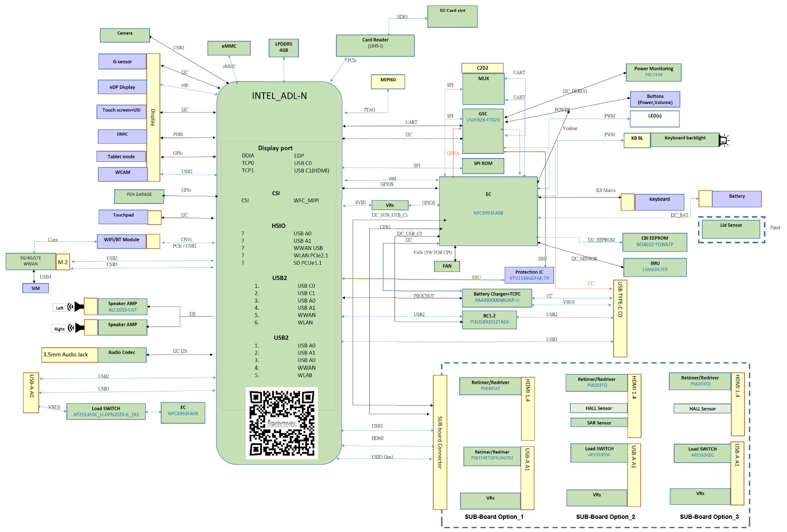
Task: Click the Touchpad block
Action: point(123,217)
